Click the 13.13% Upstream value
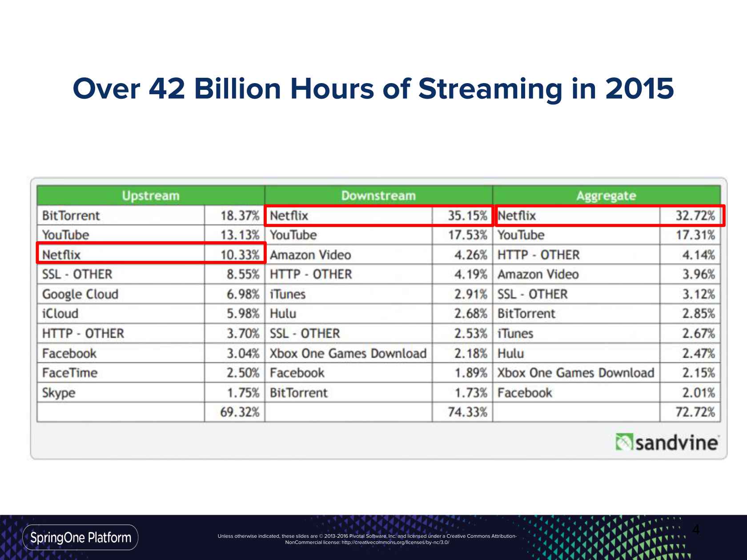Screen dimensions: 747x560 [x=240, y=235]
